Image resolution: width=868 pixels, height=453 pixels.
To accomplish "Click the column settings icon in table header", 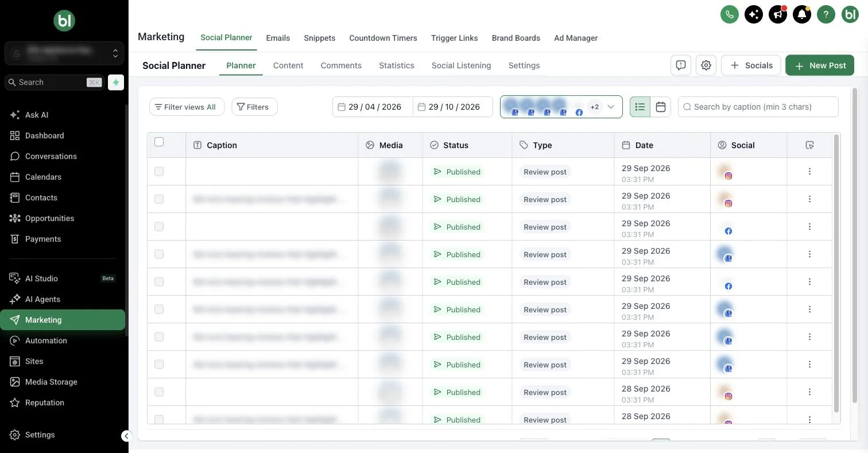I will click(809, 145).
